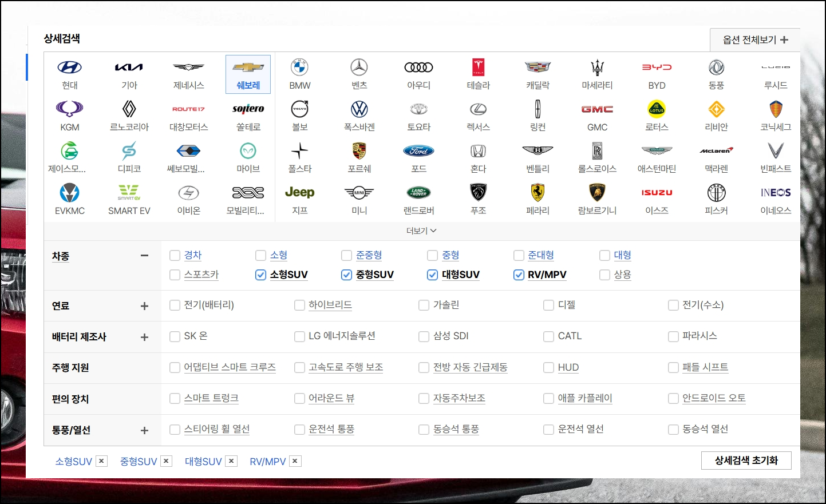Select the Polestar (폴스타) logo
Image resolution: width=826 pixels, height=504 pixels.
click(x=300, y=151)
